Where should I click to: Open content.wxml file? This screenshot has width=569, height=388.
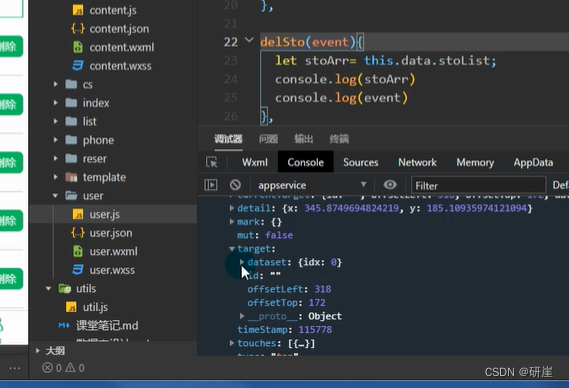(122, 47)
